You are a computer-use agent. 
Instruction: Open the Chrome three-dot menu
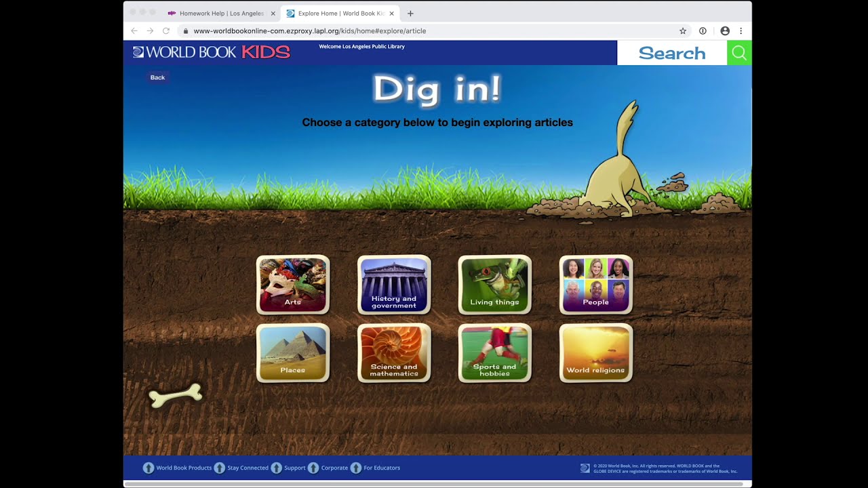(x=741, y=30)
